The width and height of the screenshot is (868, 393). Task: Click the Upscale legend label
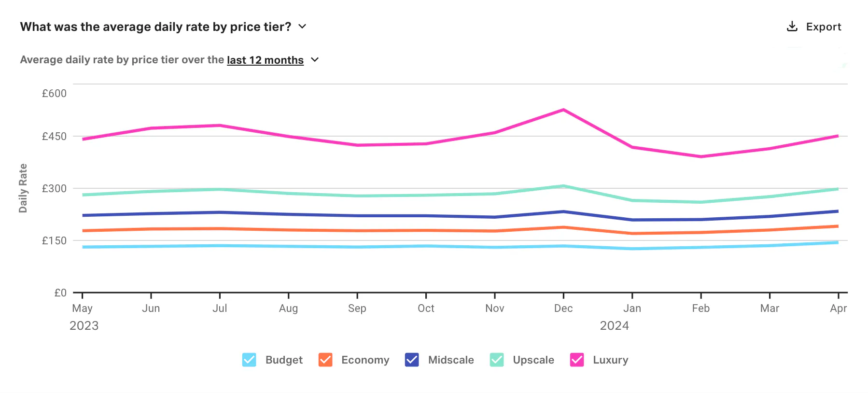coord(533,360)
